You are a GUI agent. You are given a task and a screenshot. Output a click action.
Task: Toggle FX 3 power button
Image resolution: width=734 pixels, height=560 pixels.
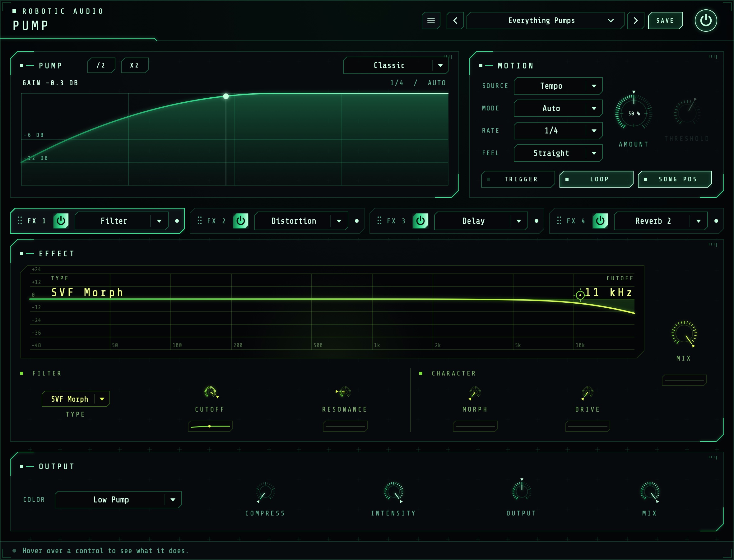420,221
